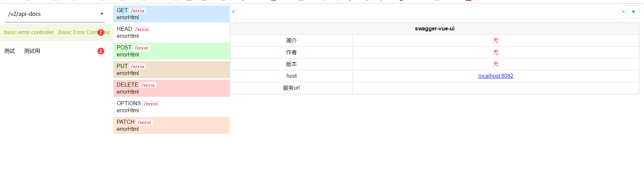
Task: Click the 无 value in 作者 row
Action: (496, 52)
